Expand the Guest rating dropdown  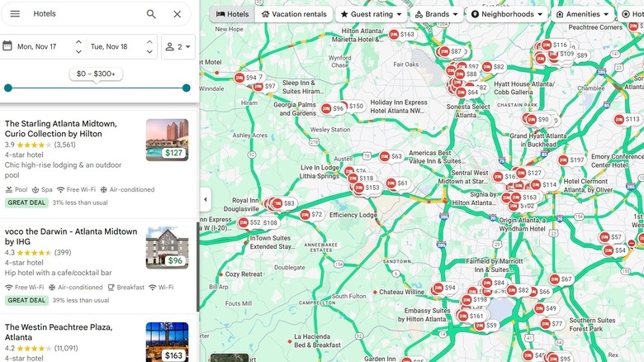tap(372, 14)
